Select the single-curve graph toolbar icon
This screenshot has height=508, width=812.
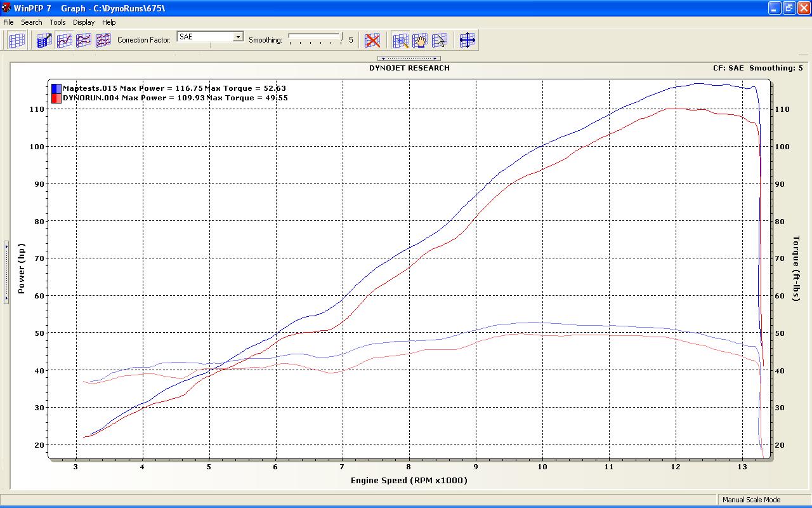tap(64, 40)
